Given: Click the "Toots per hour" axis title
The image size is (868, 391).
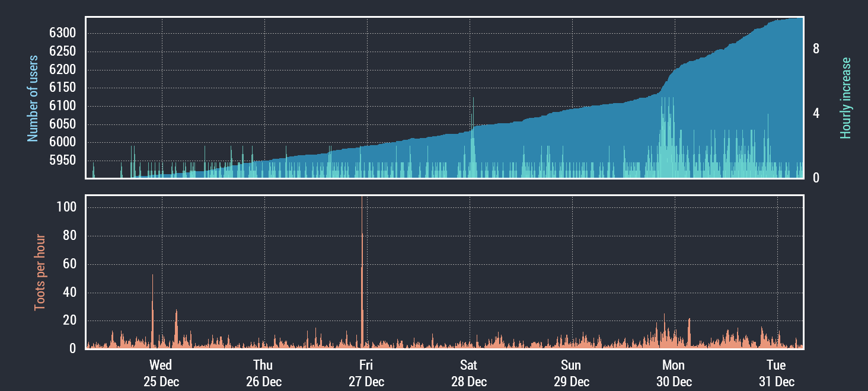Looking at the screenshot, I should pos(40,272).
